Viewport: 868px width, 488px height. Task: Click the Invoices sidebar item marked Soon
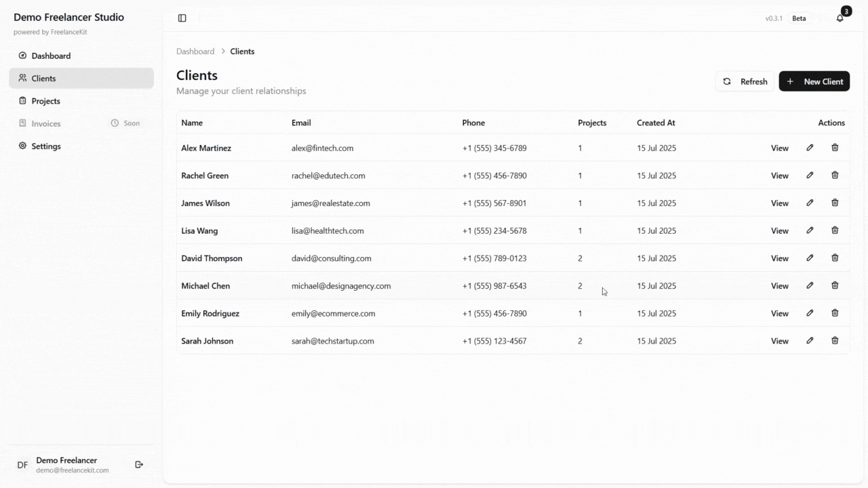(x=45, y=123)
